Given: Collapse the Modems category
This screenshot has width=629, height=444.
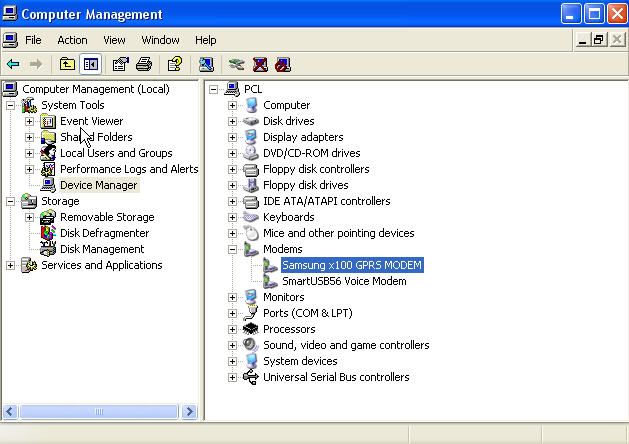Looking at the screenshot, I should tap(232, 249).
